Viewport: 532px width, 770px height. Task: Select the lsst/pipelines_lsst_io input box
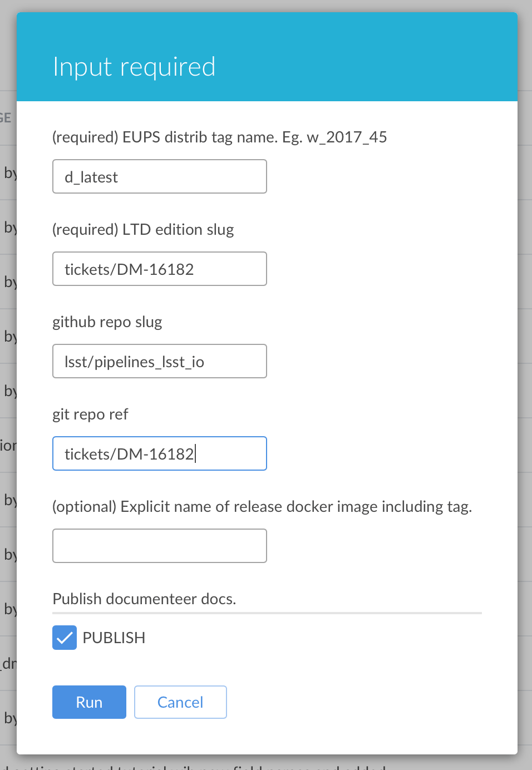(x=159, y=361)
